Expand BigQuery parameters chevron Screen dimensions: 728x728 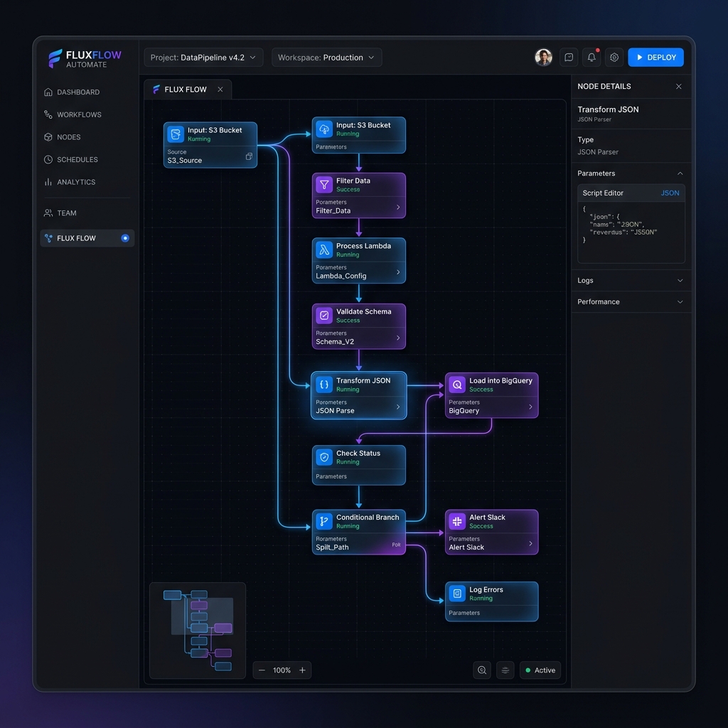(530, 407)
